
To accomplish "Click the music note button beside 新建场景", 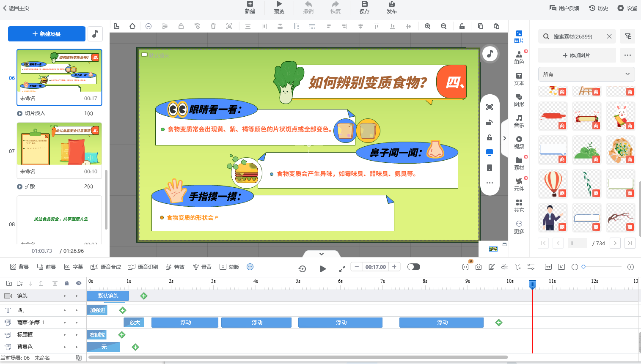I will coord(95,34).
